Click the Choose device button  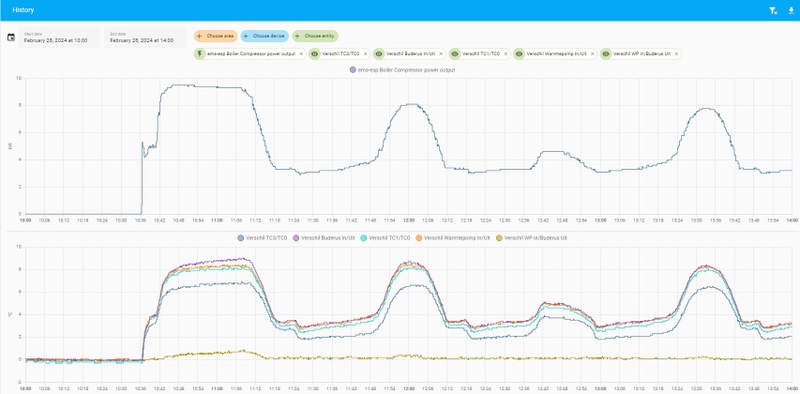click(265, 36)
